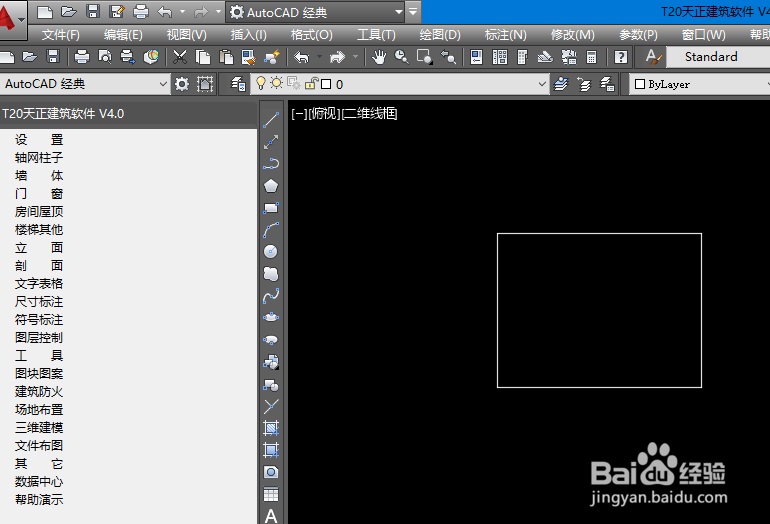Screen dimensions: 770x524
Task: Toggle layer freeze sun icon
Action: point(276,83)
